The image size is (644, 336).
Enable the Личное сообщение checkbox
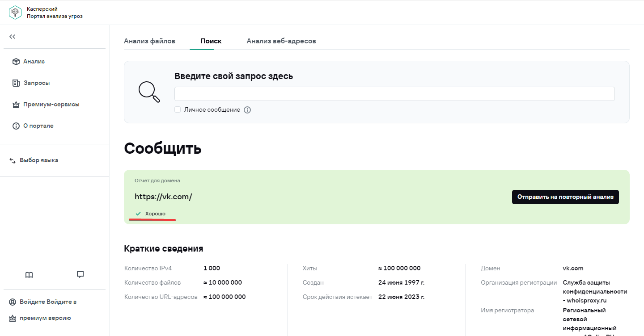pyautogui.click(x=178, y=109)
